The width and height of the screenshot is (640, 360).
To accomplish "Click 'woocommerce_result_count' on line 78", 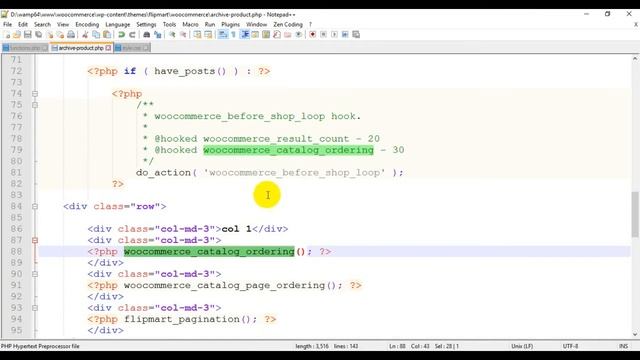I will click(276, 139).
